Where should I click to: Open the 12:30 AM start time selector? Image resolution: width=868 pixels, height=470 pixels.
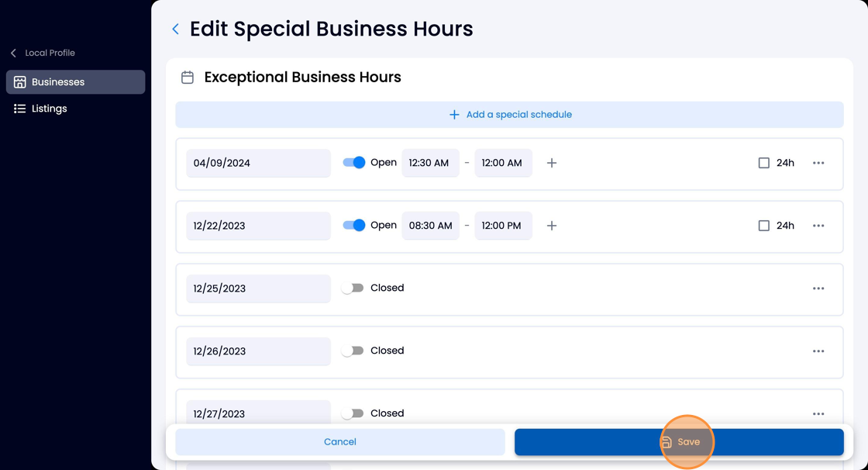click(x=430, y=163)
